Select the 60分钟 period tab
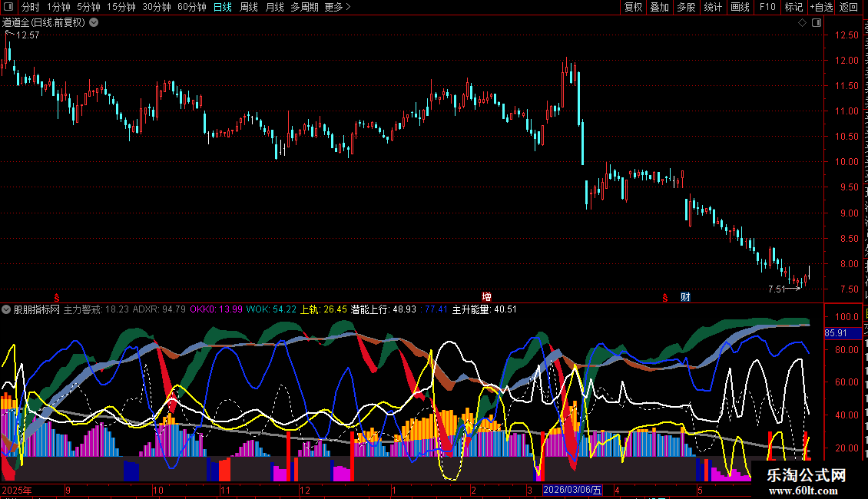This screenshot has height=499, width=868. [x=191, y=7]
